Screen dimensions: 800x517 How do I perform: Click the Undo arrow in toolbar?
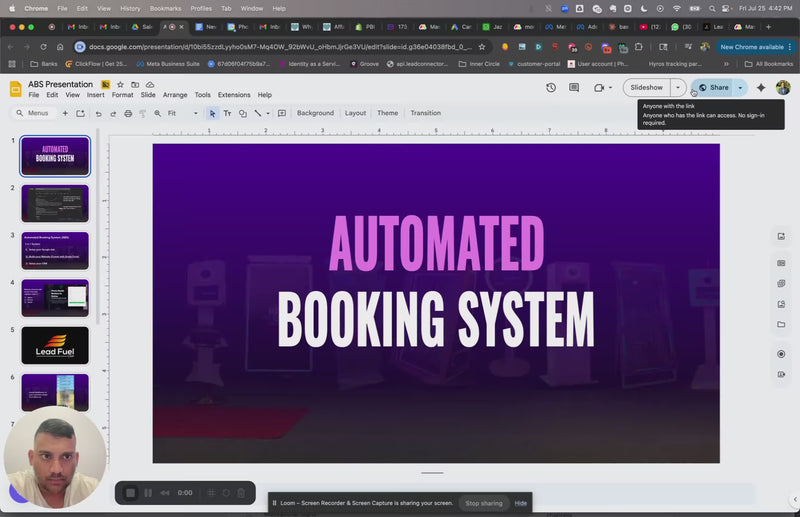pyautogui.click(x=98, y=113)
